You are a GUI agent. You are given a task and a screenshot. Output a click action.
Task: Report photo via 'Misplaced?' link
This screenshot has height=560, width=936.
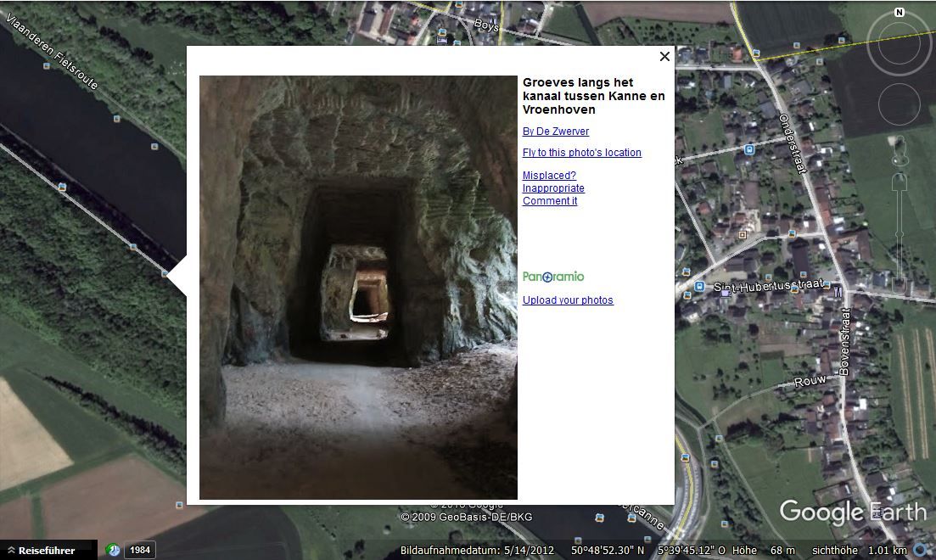548,176
